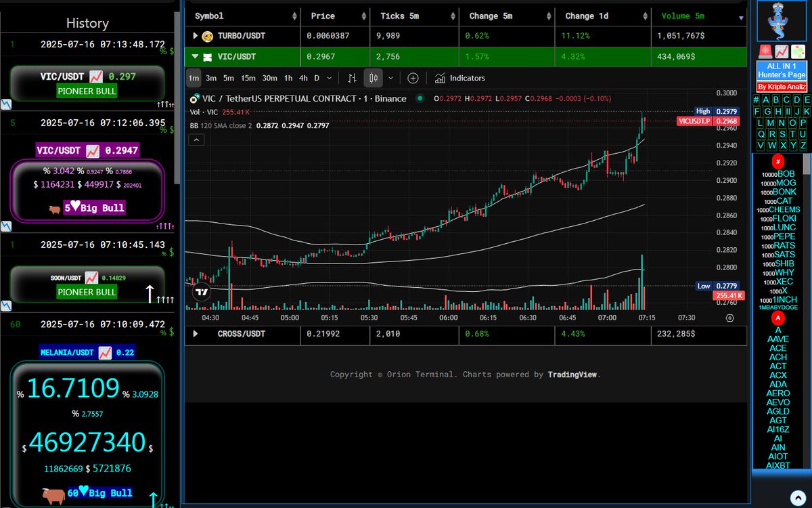Click the coin list scrollbar thumb
The height and width of the screenshot is (508, 812).
coord(807,165)
